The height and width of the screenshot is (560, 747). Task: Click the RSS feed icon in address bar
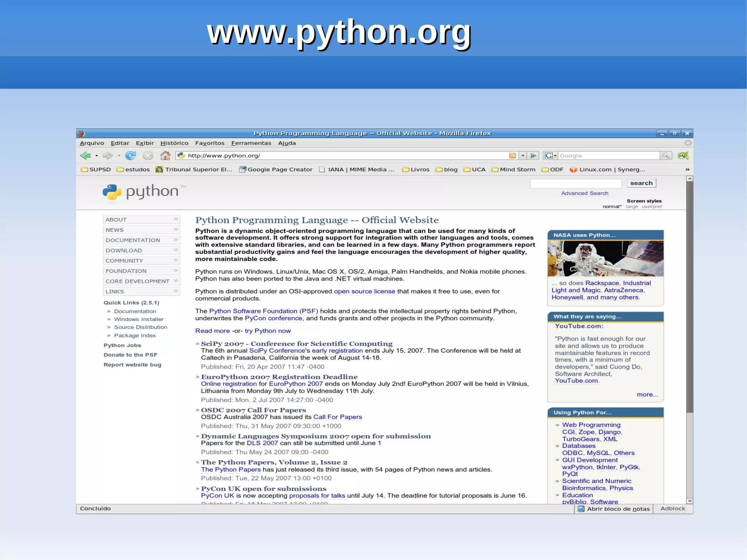click(x=512, y=156)
